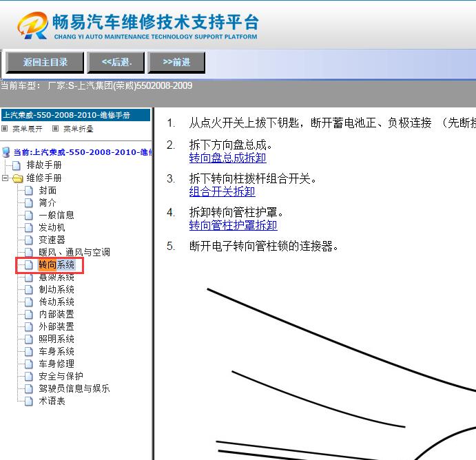
Task: Collapse the 维修手册 folder node
Action: click(x=5, y=178)
